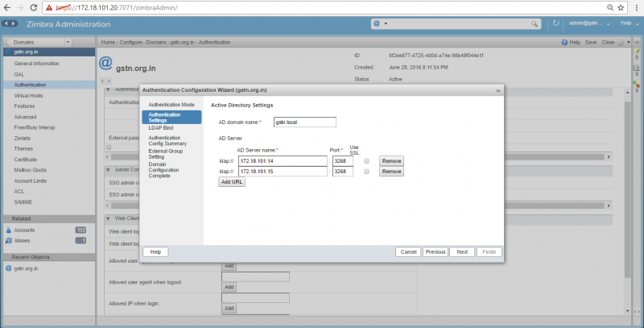Click tab scroll right arrow below domain name

click(109, 81)
